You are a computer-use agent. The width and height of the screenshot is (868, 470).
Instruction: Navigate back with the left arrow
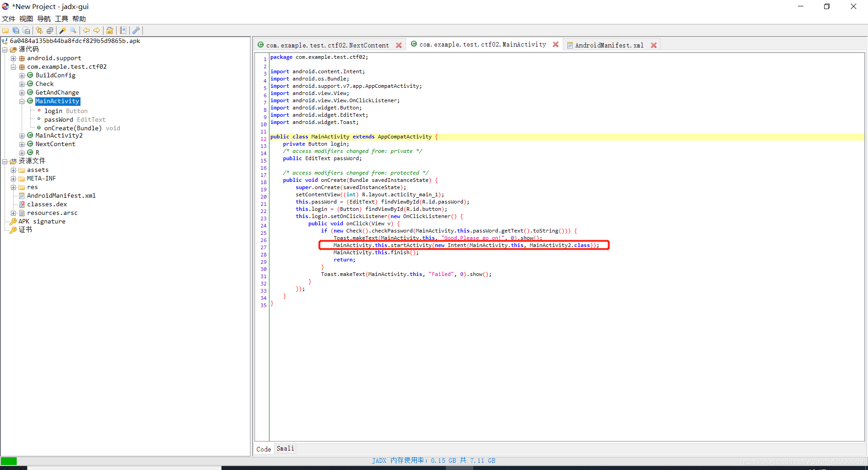[x=86, y=30]
